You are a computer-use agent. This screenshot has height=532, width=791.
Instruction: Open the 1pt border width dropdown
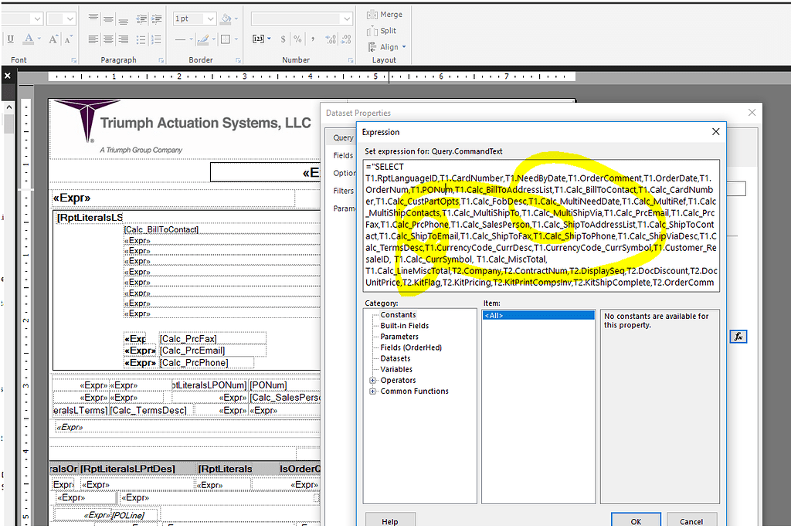(x=211, y=18)
